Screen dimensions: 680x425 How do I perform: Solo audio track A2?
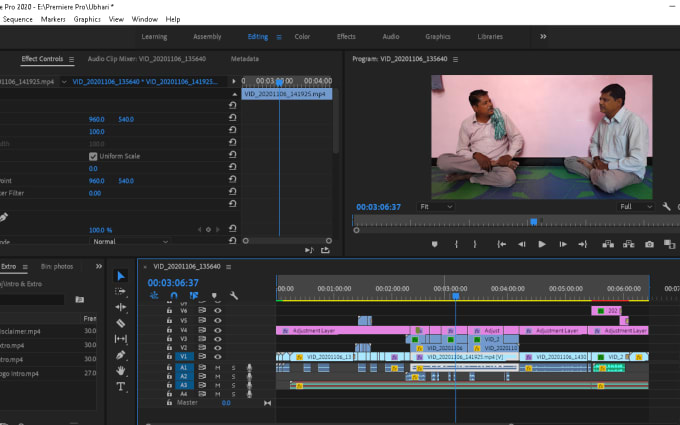[233, 376]
